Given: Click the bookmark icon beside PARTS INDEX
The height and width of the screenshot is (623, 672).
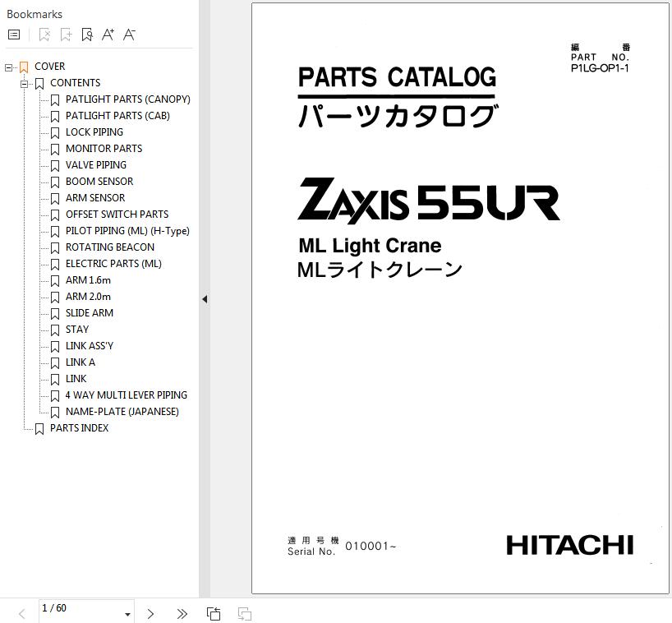Looking at the screenshot, I should coord(39,429).
